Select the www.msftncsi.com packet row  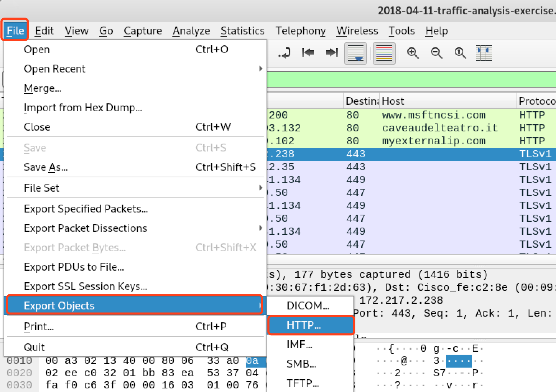coord(411,115)
